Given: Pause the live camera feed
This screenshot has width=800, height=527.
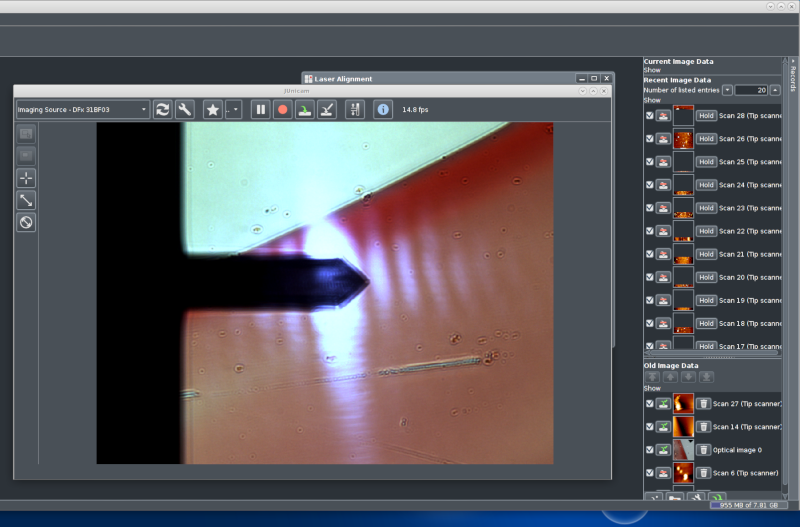Looking at the screenshot, I should pos(260,109).
